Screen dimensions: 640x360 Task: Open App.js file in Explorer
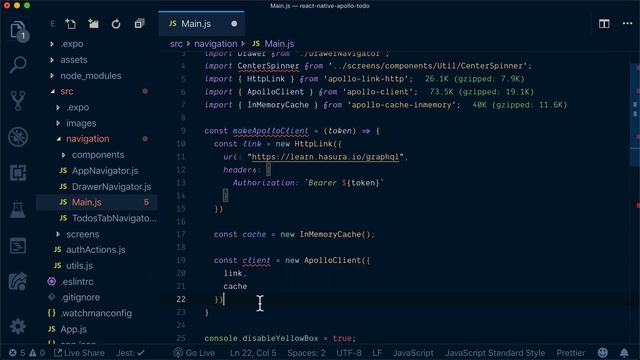[x=73, y=329]
